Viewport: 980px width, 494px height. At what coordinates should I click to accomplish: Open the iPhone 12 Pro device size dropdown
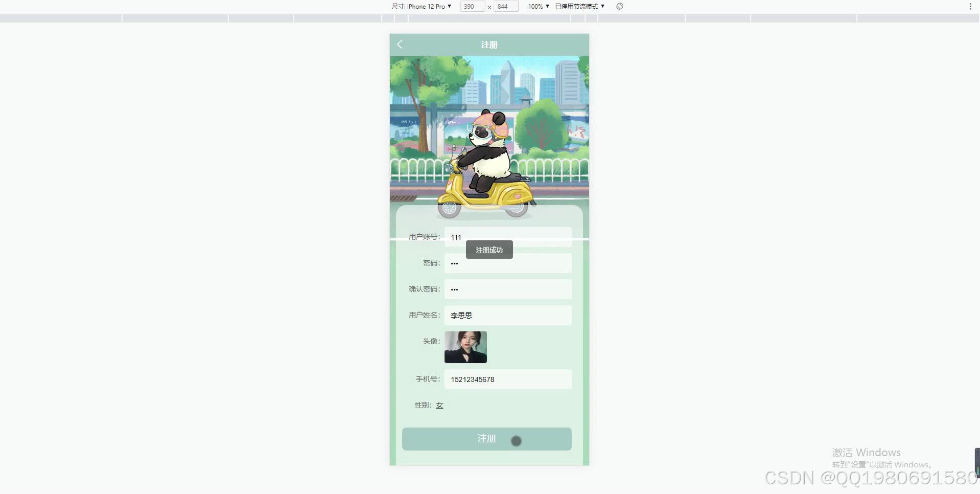[x=422, y=6]
